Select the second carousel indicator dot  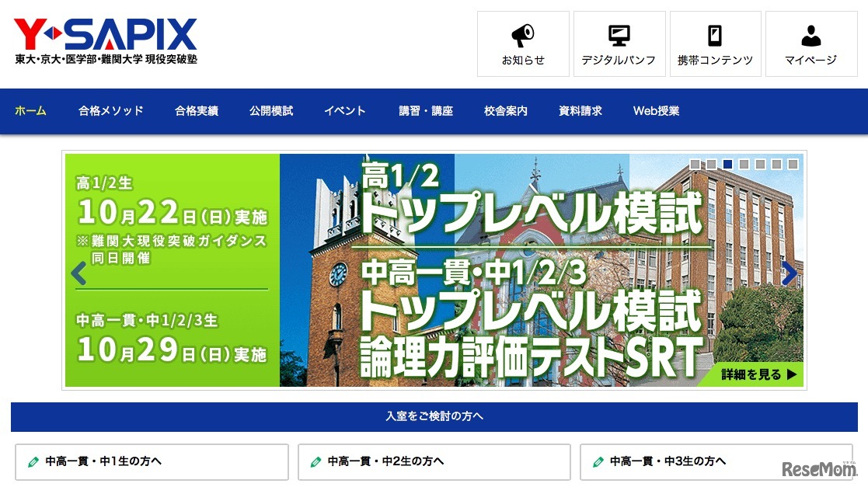(x=711, y=165)
